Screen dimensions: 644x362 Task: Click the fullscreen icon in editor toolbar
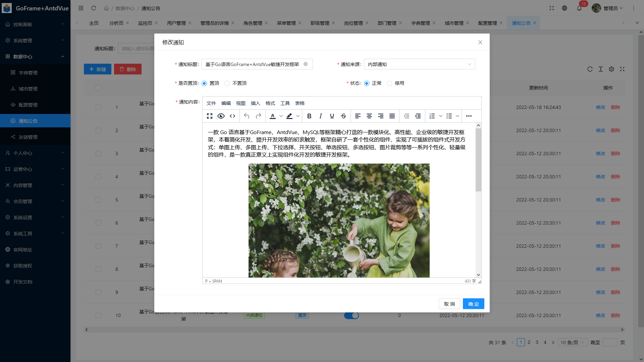pyautogui.click(x=210, y=116)
